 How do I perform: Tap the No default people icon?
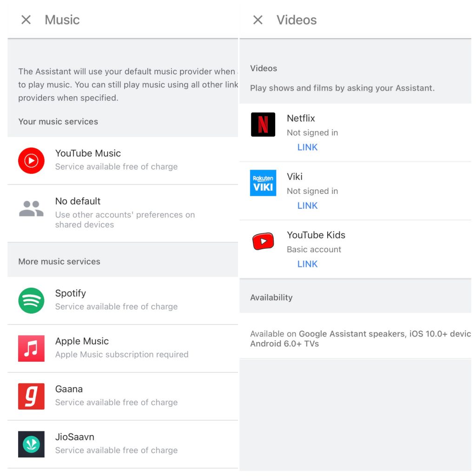coord(31,209)
